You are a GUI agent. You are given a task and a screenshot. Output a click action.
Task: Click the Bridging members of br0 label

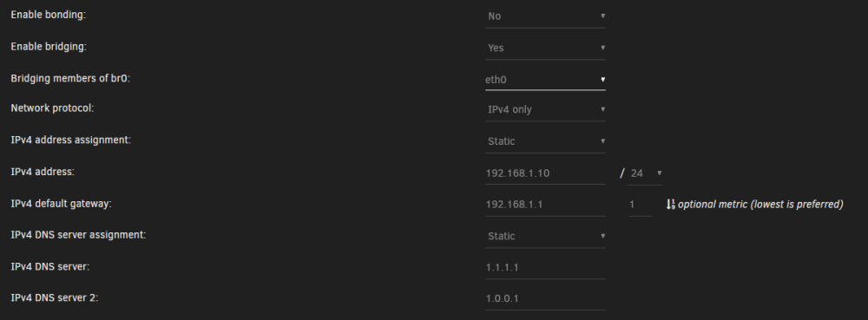coord(70,78)
